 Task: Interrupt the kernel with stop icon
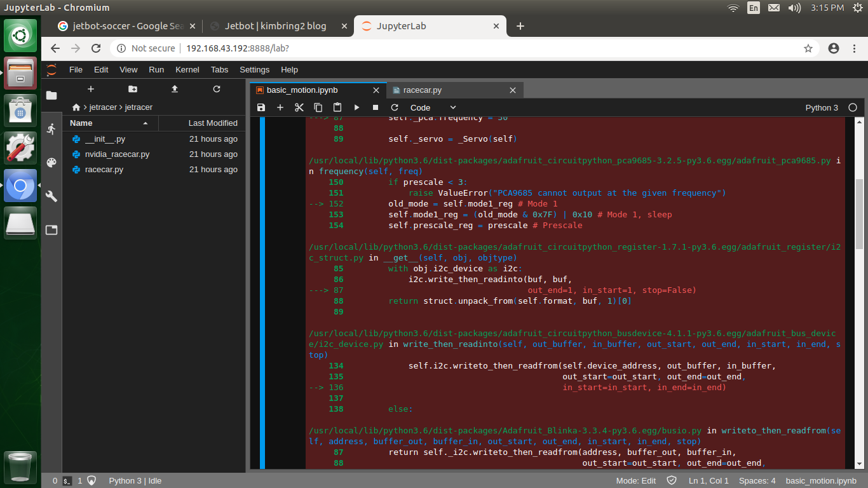pyautogui.click(x=375, y=107)
